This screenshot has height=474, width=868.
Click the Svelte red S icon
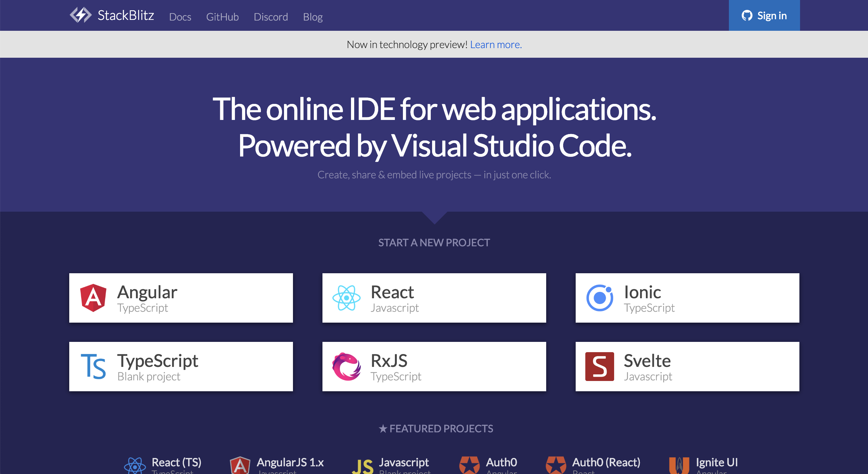[x=600, y=367]
